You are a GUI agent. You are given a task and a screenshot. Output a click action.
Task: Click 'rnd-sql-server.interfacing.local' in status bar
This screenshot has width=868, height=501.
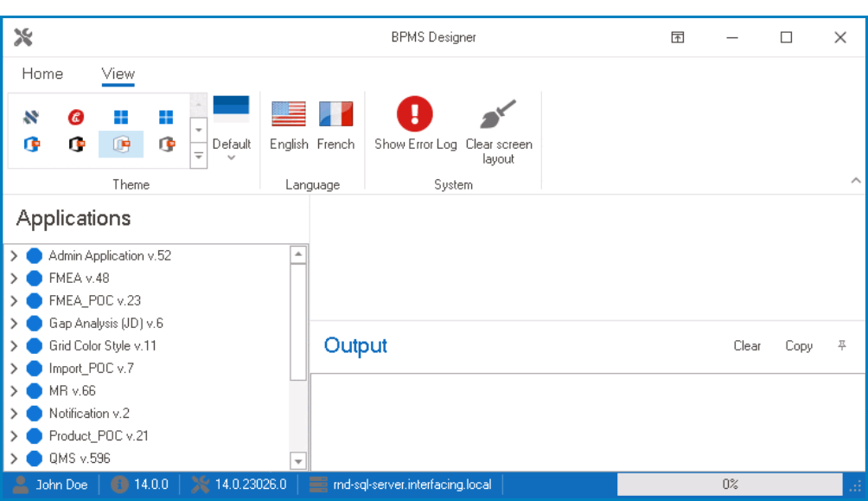point(412,485)
